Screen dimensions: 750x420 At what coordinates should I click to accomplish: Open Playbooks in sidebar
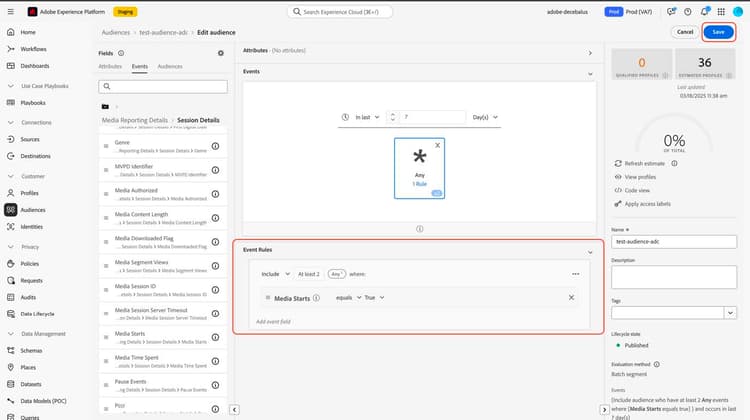click(x=33, y=103)
